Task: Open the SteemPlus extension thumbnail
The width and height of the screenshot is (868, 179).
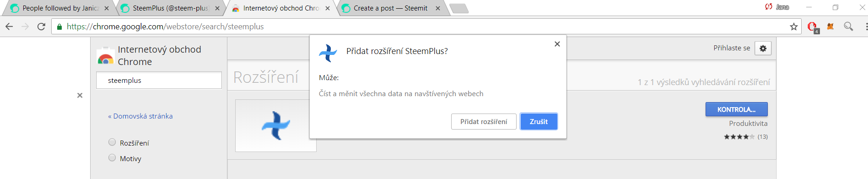Action: (275, 125)
